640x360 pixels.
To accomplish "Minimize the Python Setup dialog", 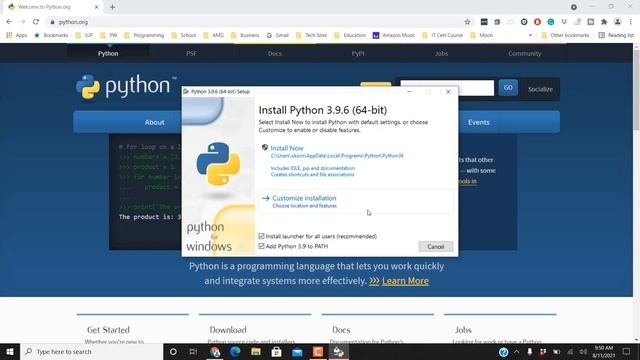I will pyautogui.click(x=410, y=91).
